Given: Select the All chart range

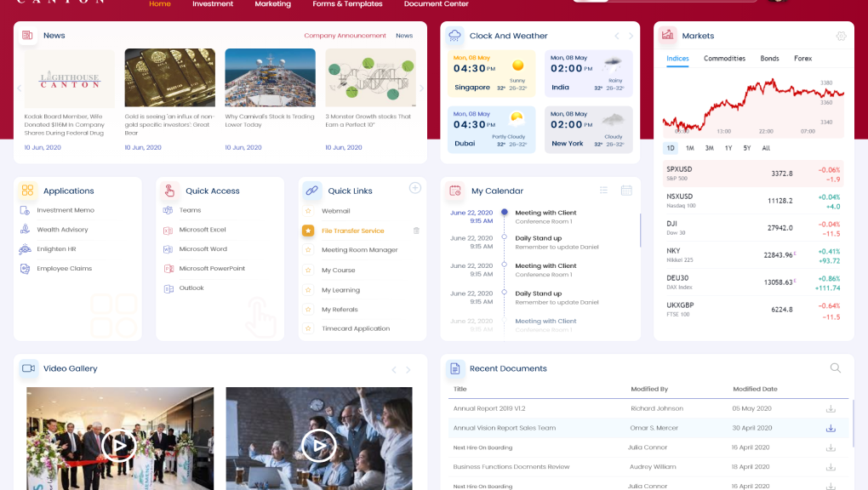Looking at the screenshot, I should [x=766, y=148].
